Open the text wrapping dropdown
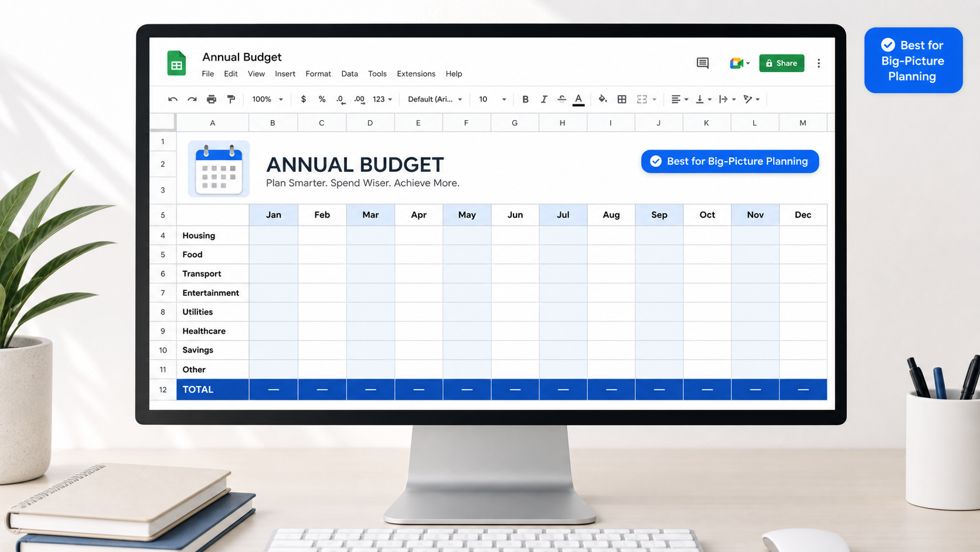The image size is (980, 552). tap(727, 99)
